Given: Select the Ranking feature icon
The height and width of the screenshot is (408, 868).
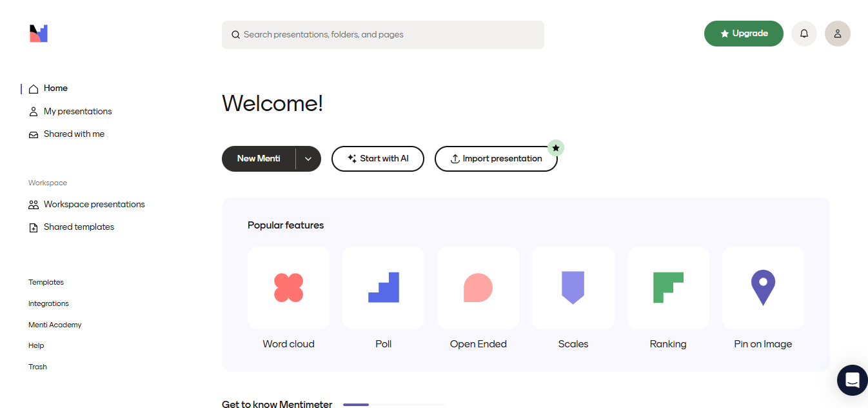Looking at the screenshot, I should pyautogui.click(x=668, y=288).
